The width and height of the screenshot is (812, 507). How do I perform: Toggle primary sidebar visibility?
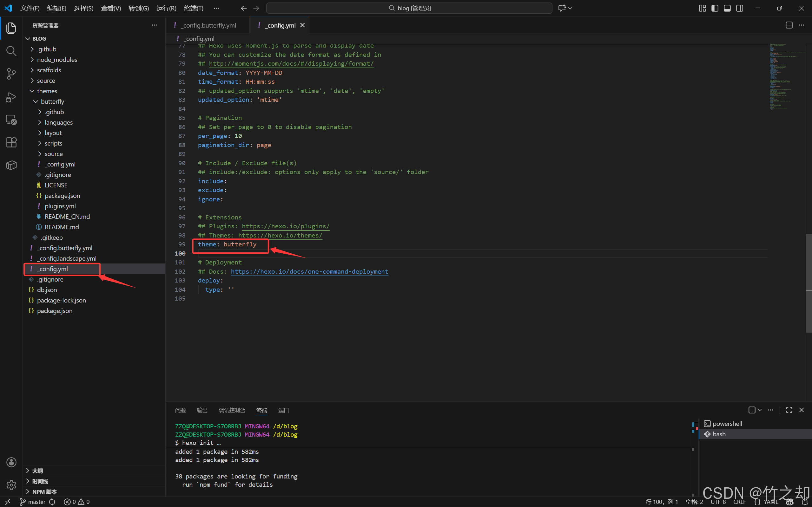pyautogui.click(x=715, y=8)
